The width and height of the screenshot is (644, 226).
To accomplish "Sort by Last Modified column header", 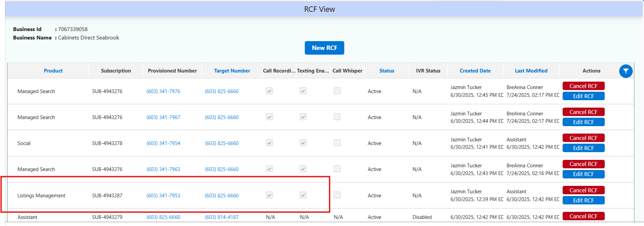I will coord(531,71).
